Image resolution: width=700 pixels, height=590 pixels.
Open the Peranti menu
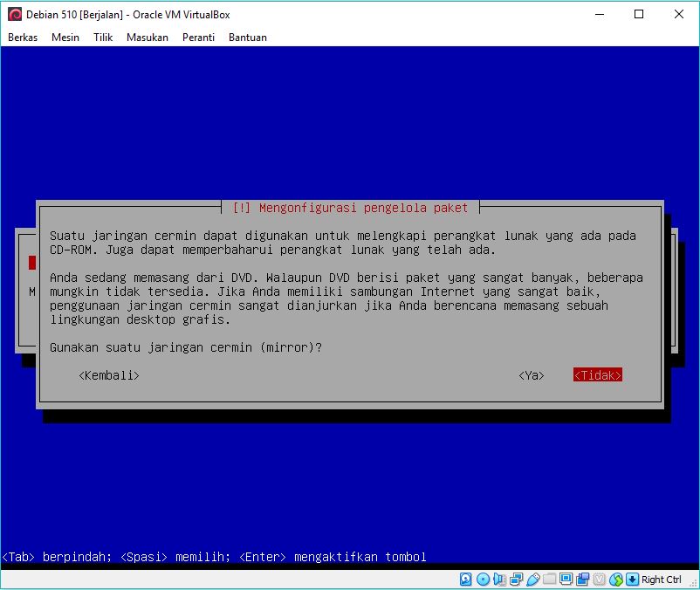point(198,38)
